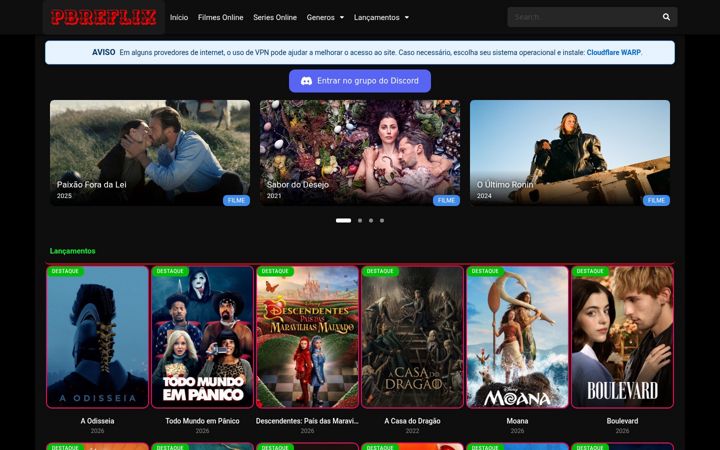720x450 pixels.
Task: Click DESTAQUE badge on Moana poster
Action: pos(485,271)
